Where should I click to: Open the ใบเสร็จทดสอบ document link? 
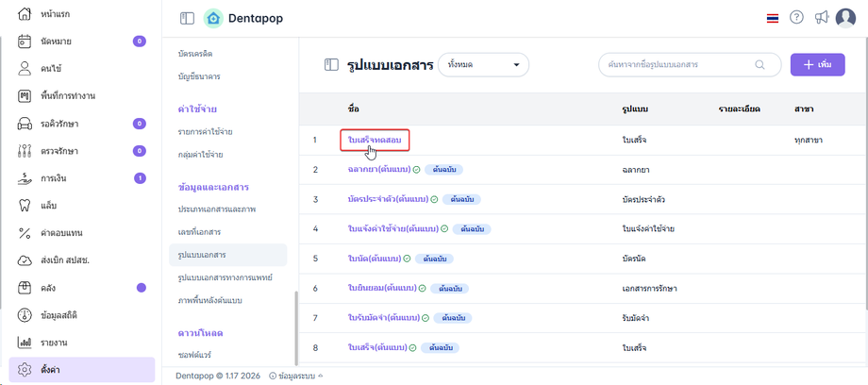click(x=375, y=140)
